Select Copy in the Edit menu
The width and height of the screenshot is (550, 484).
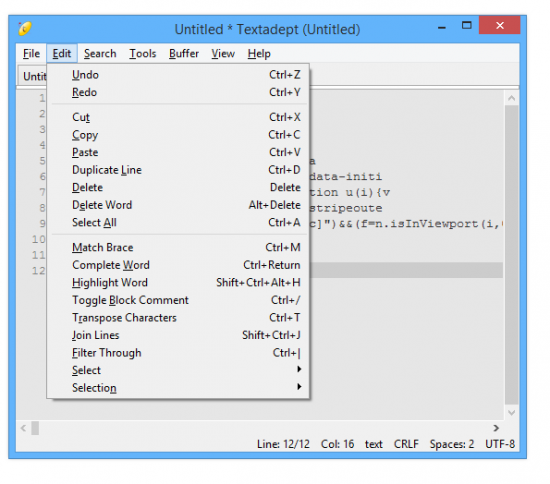tap(178, 135)
